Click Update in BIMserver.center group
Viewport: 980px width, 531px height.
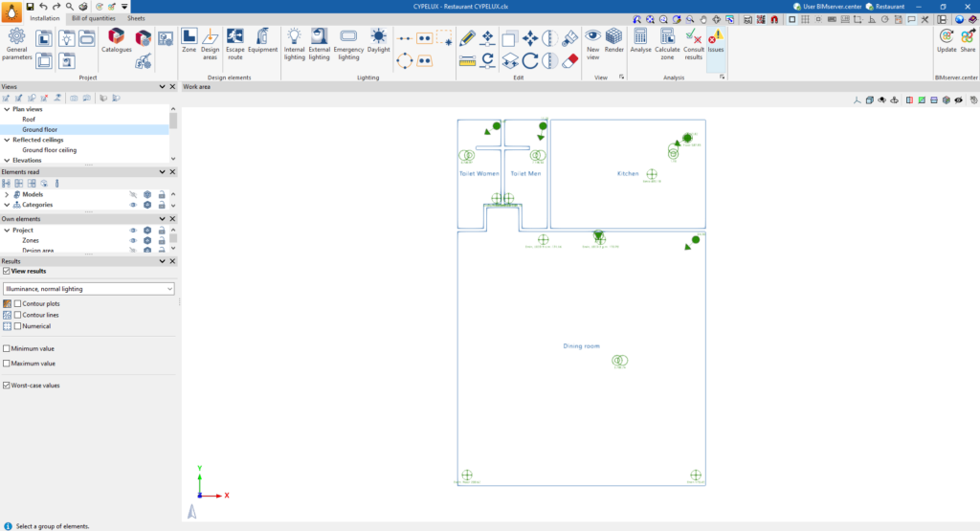tap(946, 43)
